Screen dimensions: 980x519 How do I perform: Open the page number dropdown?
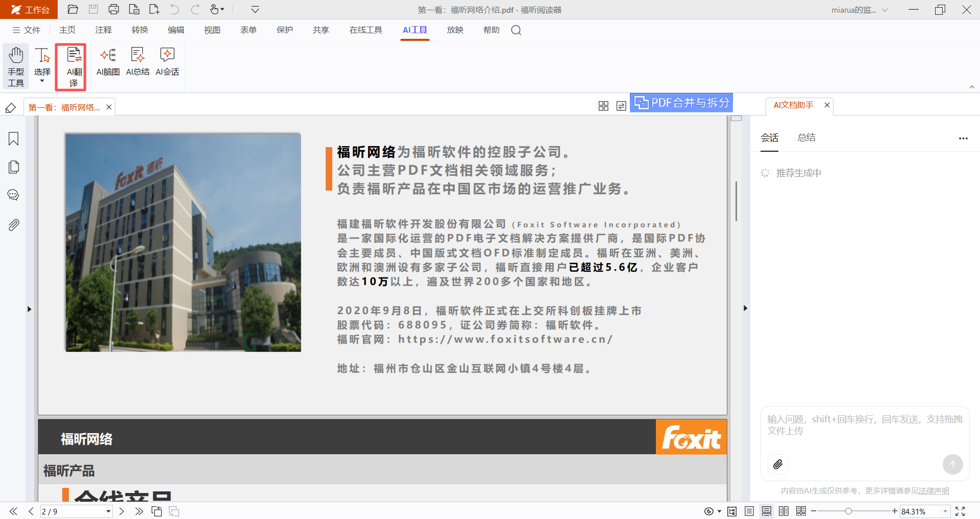[108, 511]
